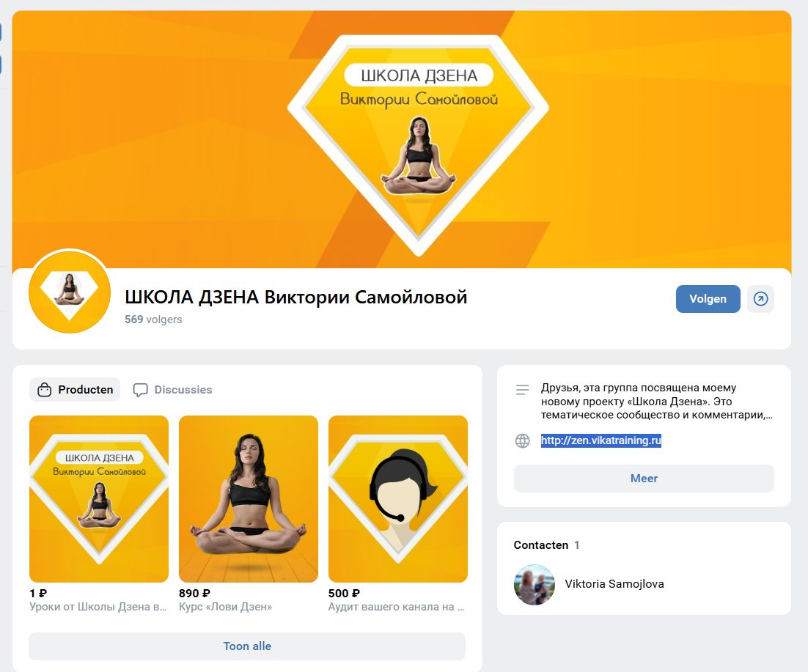Expand community info with the Meer button

pyautogui.click(x=644, y=479)
